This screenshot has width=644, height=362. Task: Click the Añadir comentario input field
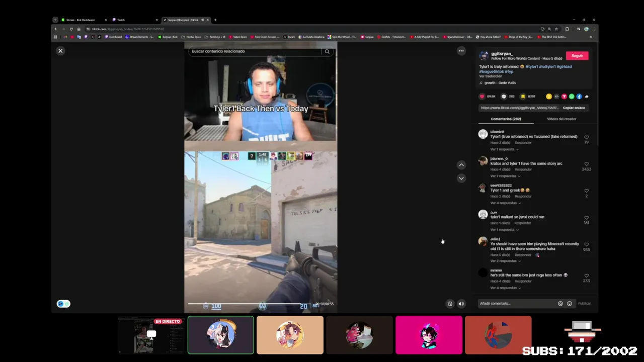point(517,304)
